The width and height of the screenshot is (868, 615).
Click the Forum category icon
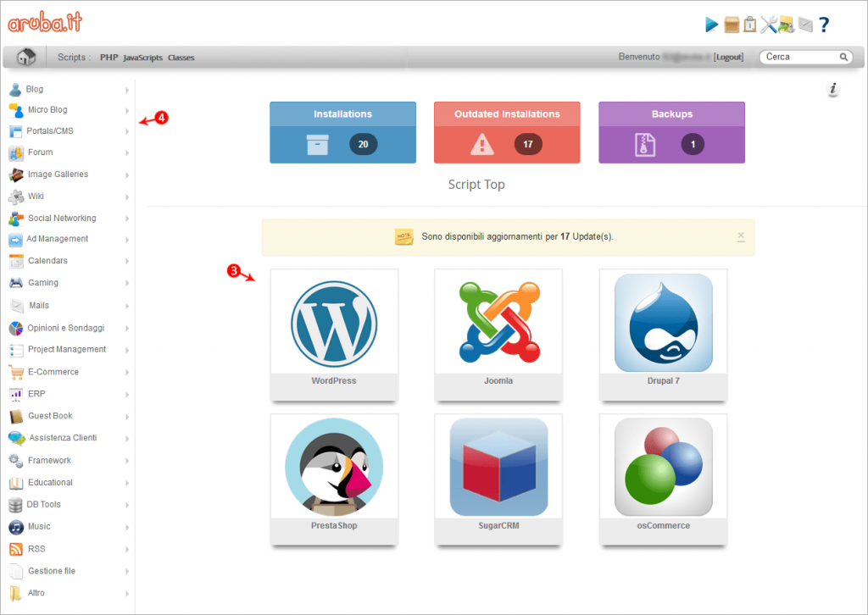pyautogui.click(x=16, y=152)
